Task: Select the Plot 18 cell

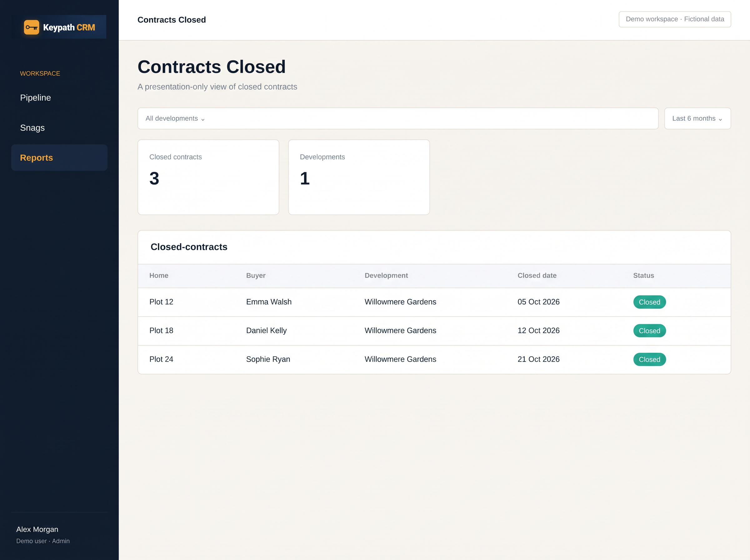Action: (x=161, y=331)
